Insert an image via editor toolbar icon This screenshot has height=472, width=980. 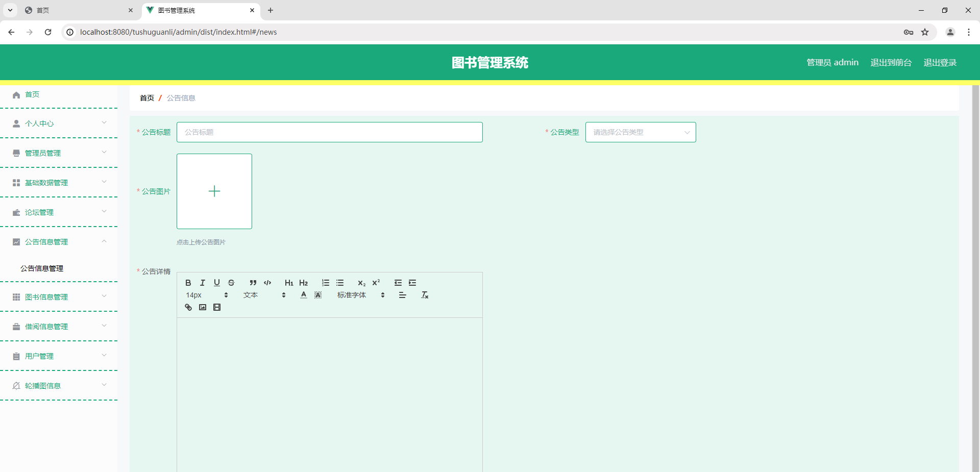202,307
